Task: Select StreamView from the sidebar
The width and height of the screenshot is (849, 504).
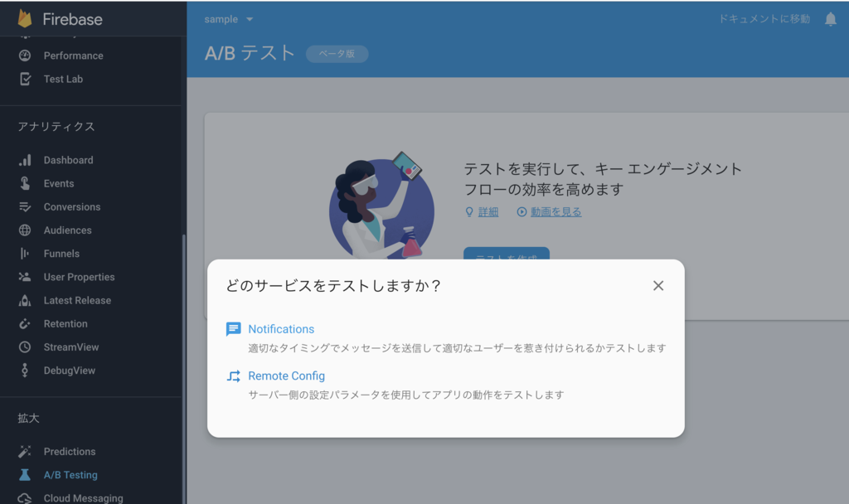Action: [71, 347]
